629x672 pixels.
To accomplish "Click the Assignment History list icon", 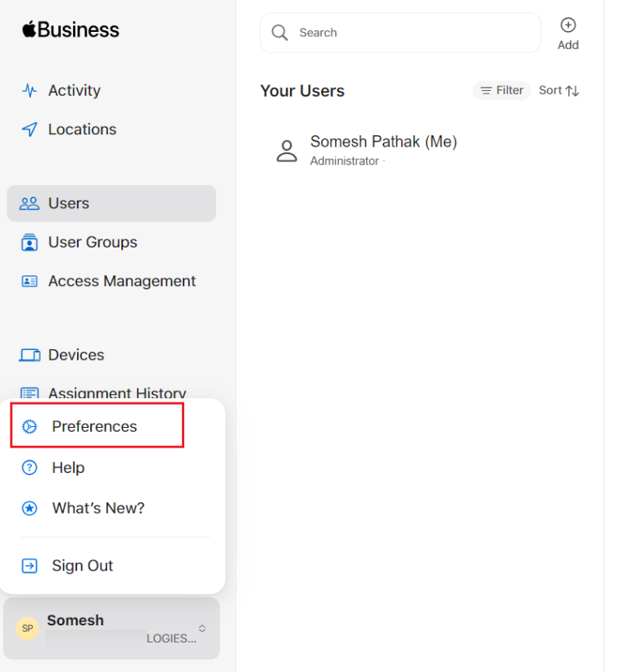I will [x=29, y=393].
